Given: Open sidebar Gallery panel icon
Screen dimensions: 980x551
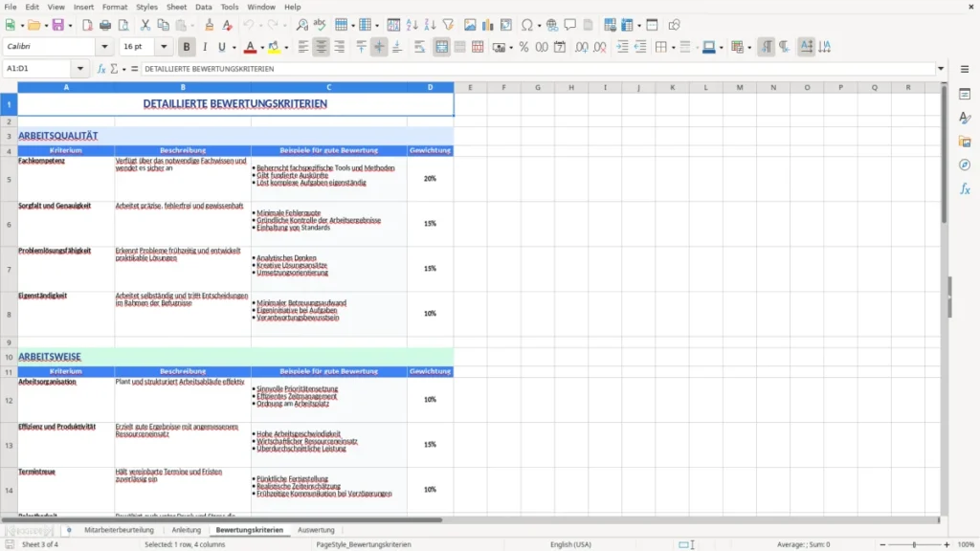Looking at the screenshot, I should pyautogui.click(x=965, y=142).
